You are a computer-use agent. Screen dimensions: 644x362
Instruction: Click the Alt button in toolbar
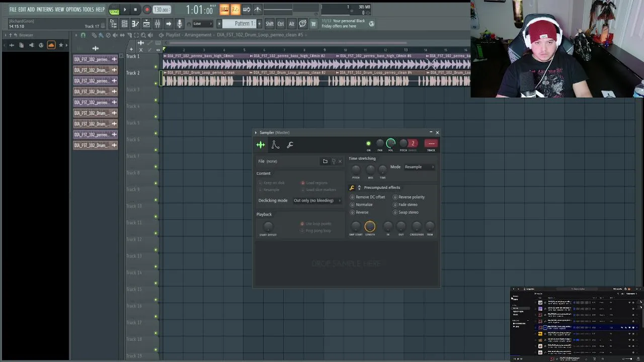pyautogui.click(x=292, y=24)
